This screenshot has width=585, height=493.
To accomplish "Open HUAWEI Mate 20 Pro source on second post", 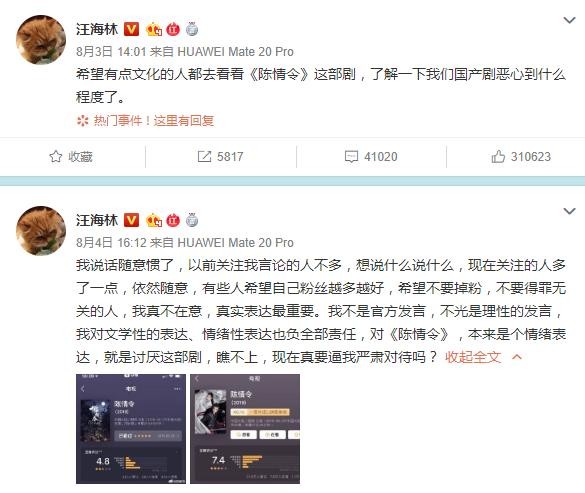I will (x=235, y=243).
